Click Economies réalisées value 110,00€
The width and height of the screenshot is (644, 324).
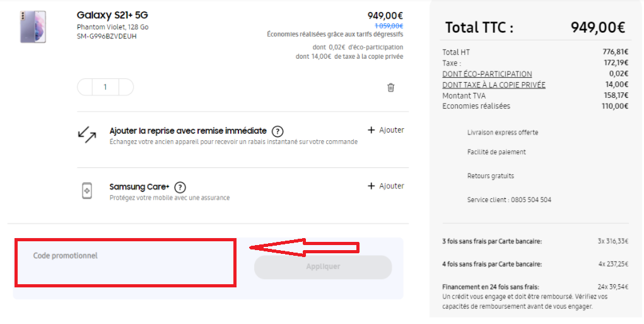615,106
